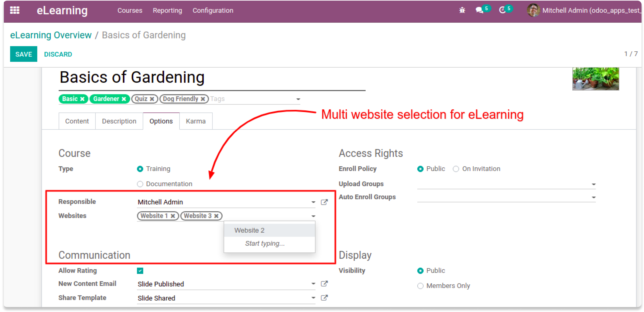Open New Content Email external link icon
The width and height of the screenshot is (644, 312).
coord(324,284)
